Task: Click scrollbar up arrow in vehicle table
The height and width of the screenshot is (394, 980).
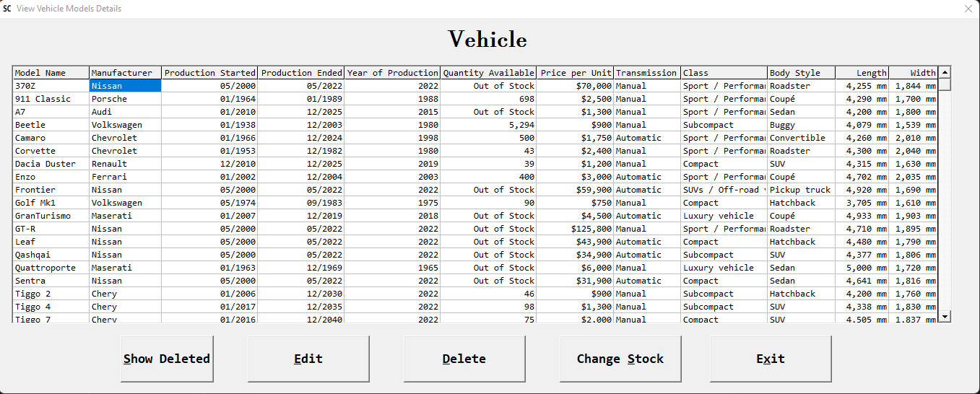Action: click(x=945, y=72)
